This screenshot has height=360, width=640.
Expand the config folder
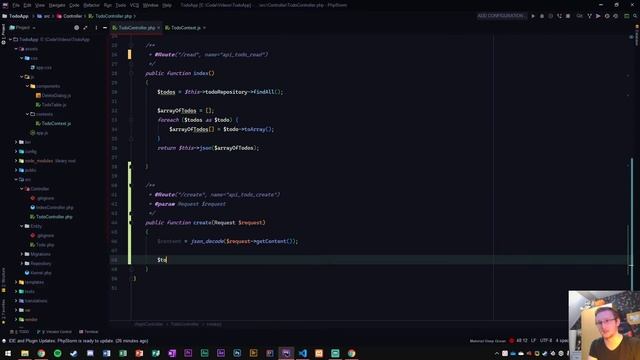pos(16,151)
